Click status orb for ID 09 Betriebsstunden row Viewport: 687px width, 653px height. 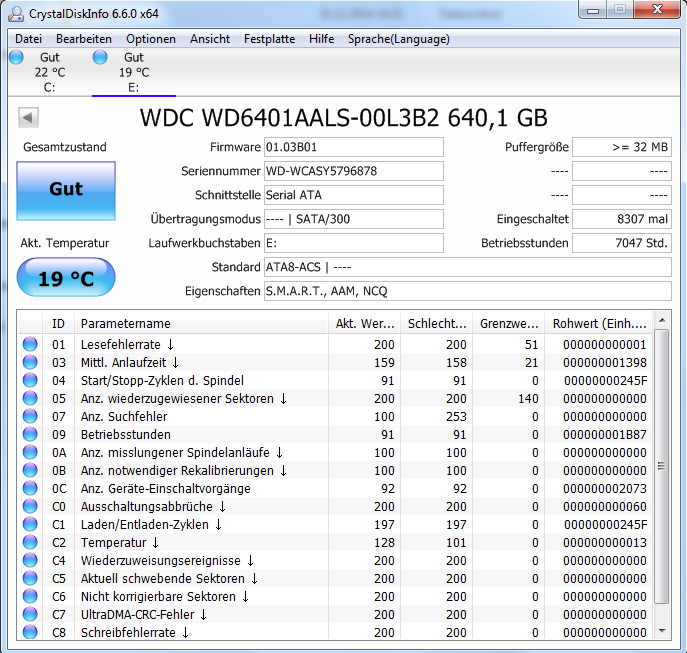[x=30, y=434]
